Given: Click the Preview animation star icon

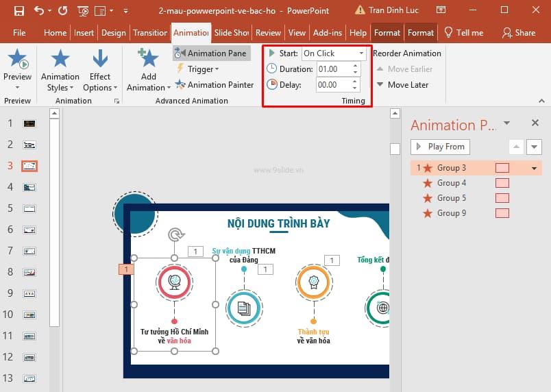Looking at the screenshot, I should (x=17, y=59).
